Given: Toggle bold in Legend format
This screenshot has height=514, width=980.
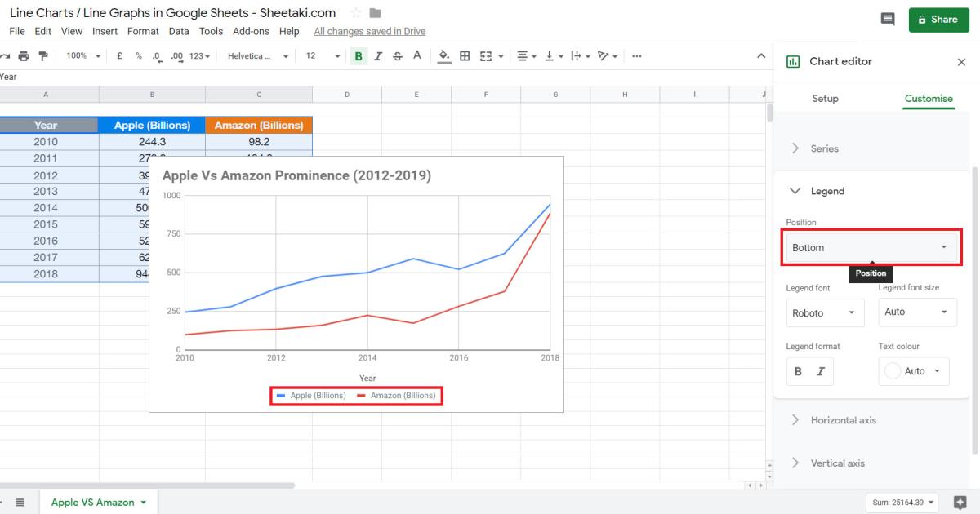Looking at the screenshot, I should (x=797, y=371).
